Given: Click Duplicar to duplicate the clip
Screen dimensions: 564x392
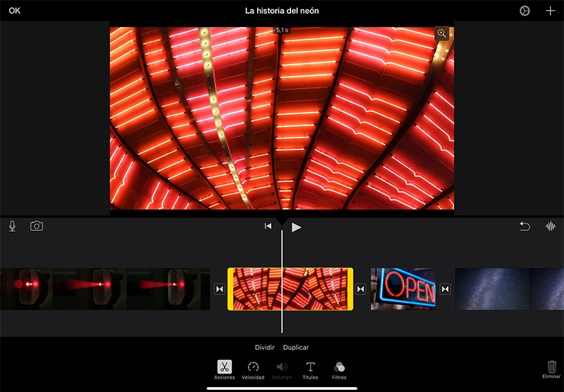Looking at the screenshot, I should pyautogui.click(x=296, y=347).
